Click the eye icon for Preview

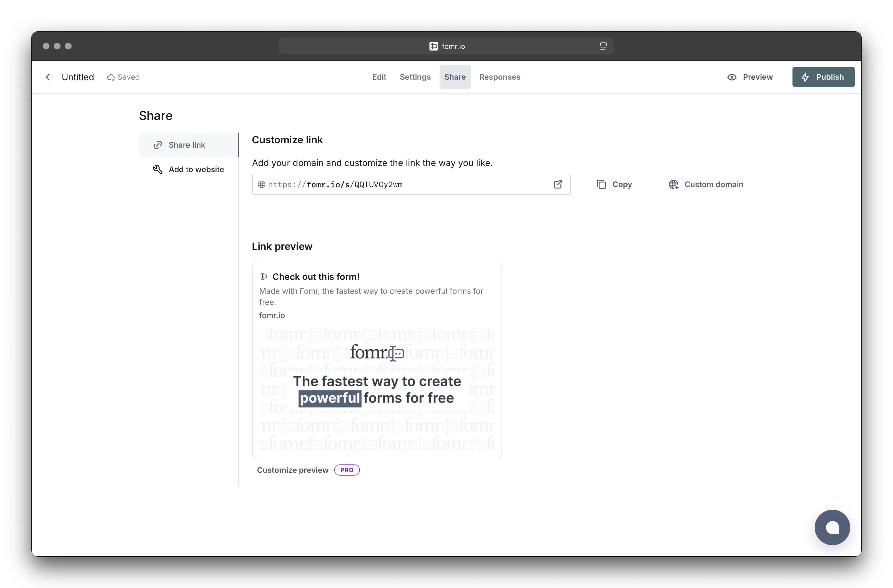[732, 77]
